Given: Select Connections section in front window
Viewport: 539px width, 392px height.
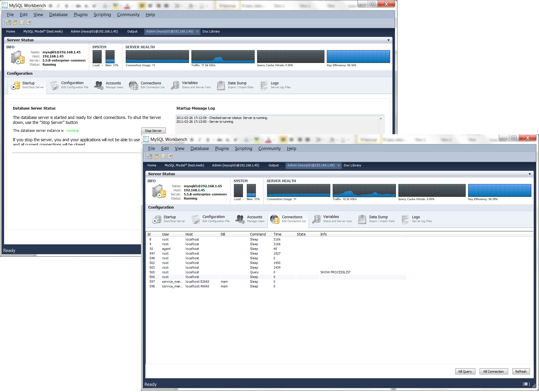Looking at the screenshot, I should [288, 219].
